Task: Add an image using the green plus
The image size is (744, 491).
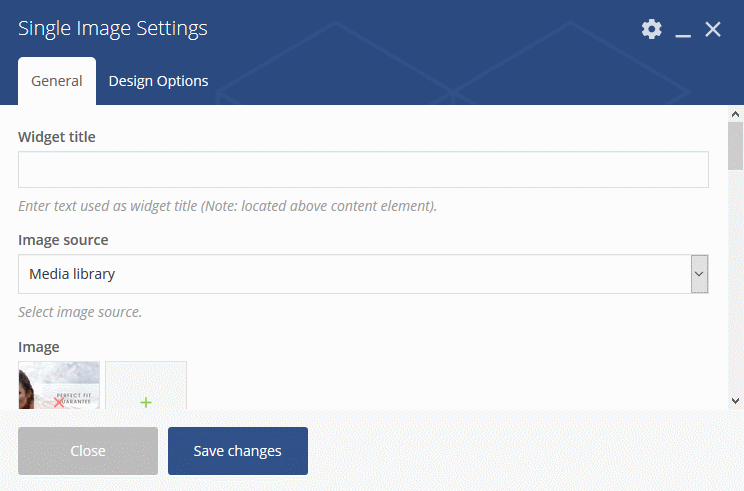Action: click(x=146, y=402)
